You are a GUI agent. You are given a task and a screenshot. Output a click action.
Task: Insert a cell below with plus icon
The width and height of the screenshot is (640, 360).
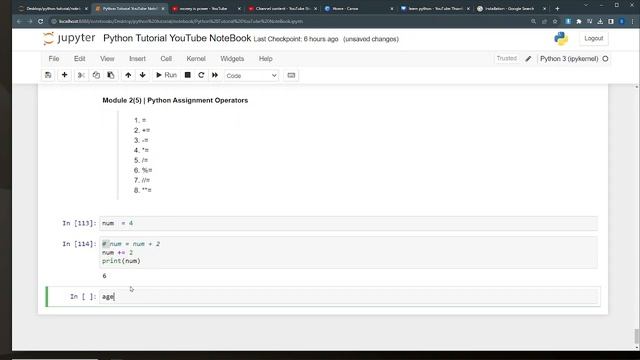coord(64,76)
